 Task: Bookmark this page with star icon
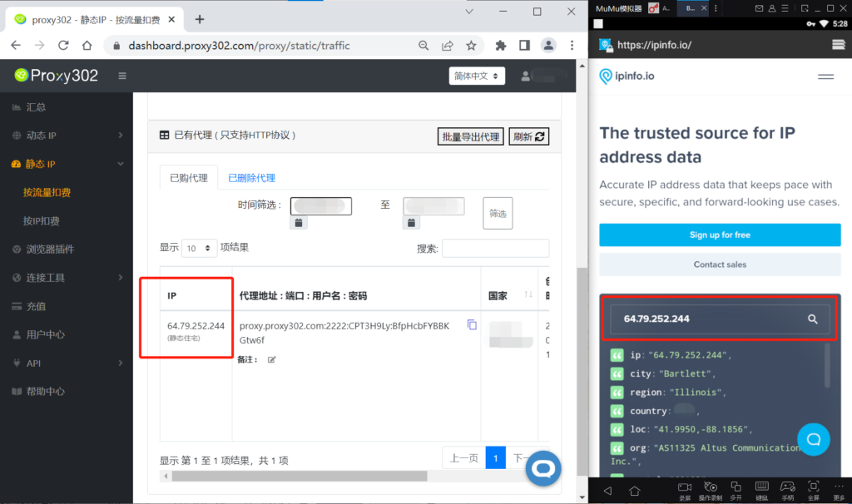pos(471,46)
